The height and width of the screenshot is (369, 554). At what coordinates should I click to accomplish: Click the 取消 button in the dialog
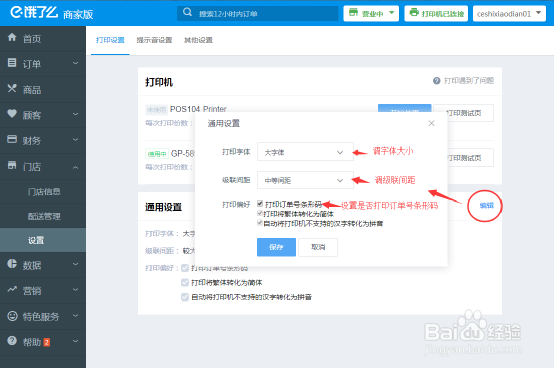point(318,247)
